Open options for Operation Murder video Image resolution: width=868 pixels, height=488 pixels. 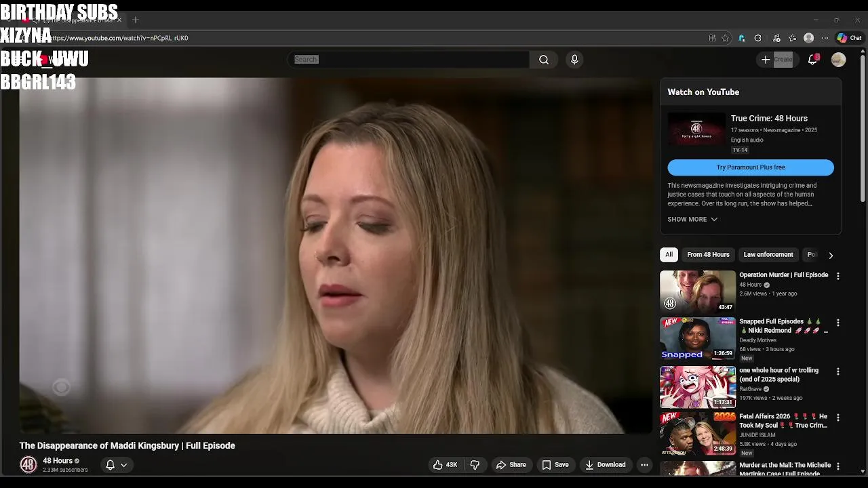[x=838, y=277]
